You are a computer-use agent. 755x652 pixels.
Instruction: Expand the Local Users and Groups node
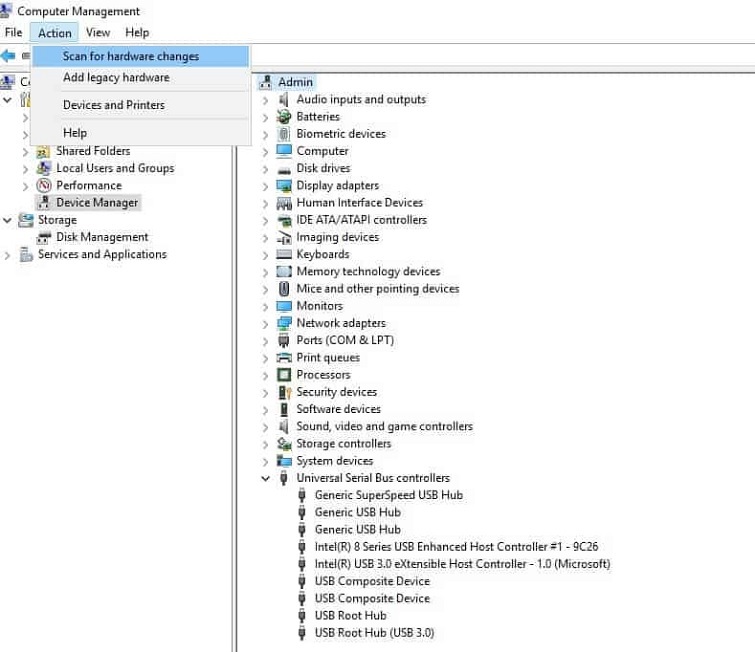click(x=25, y=169)
